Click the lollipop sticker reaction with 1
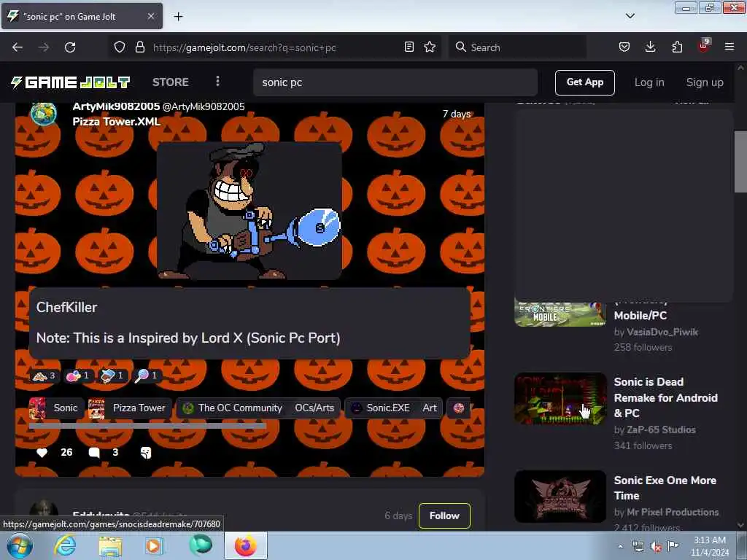Image resolution: width=747 pixels, height=560 pixels. [x=146, y=376]
